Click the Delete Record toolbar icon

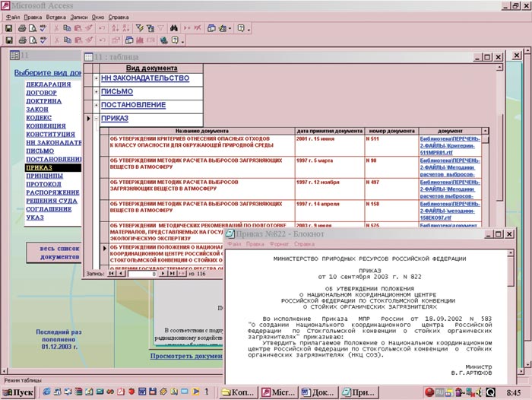198,28
